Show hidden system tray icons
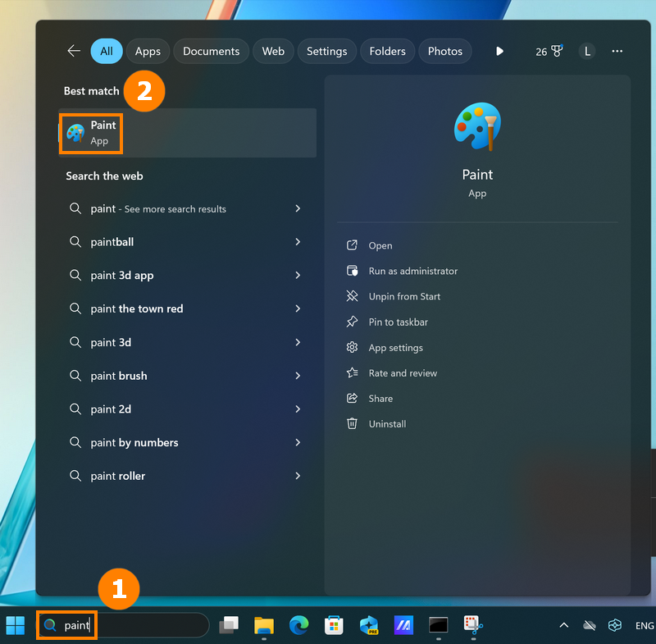The height and width of the screenshot is (644, 656). 564,625
